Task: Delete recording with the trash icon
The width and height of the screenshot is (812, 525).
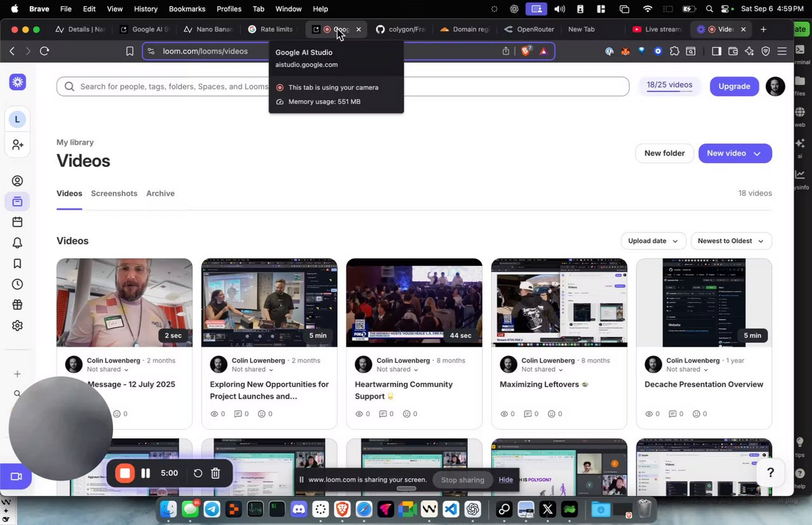Action: [x=216, y=474]
